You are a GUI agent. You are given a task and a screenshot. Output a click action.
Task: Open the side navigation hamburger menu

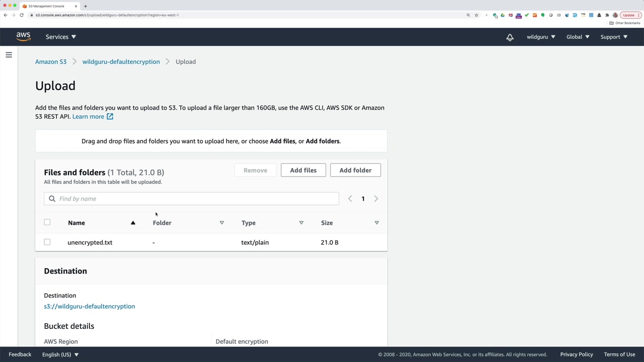(x=9, y=55)
